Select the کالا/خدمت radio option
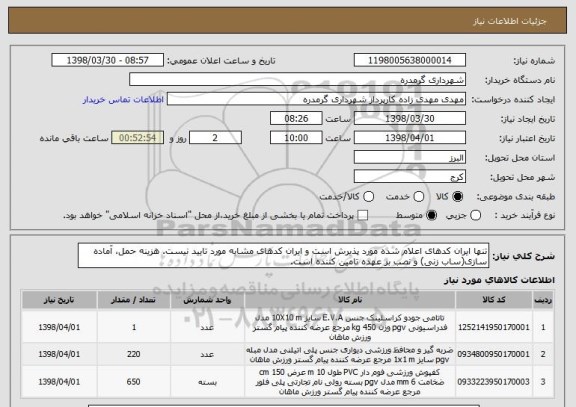The image size is (576, 407). (368, 197)
